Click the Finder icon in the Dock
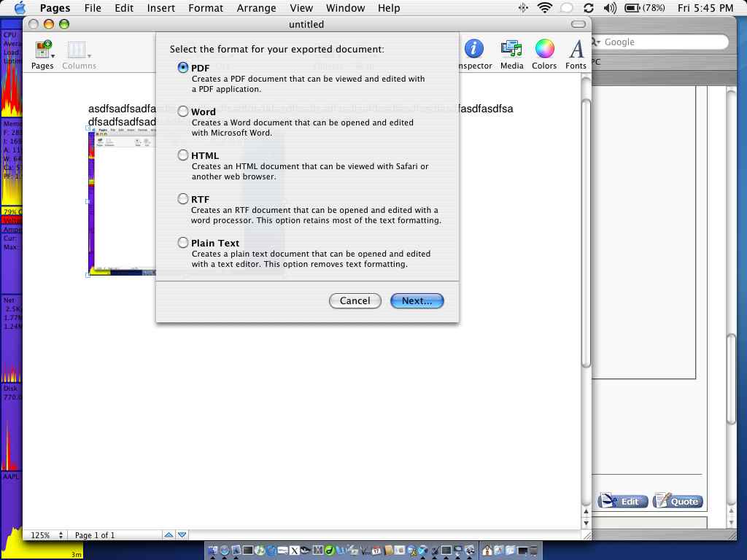The height and width of the screenshot is (560, 747). (x=212, y=551)
